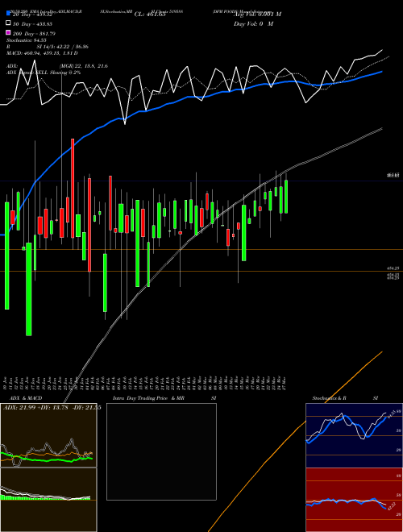Click the 84.53 value in Stochastics mini chart

coord(391,414)
